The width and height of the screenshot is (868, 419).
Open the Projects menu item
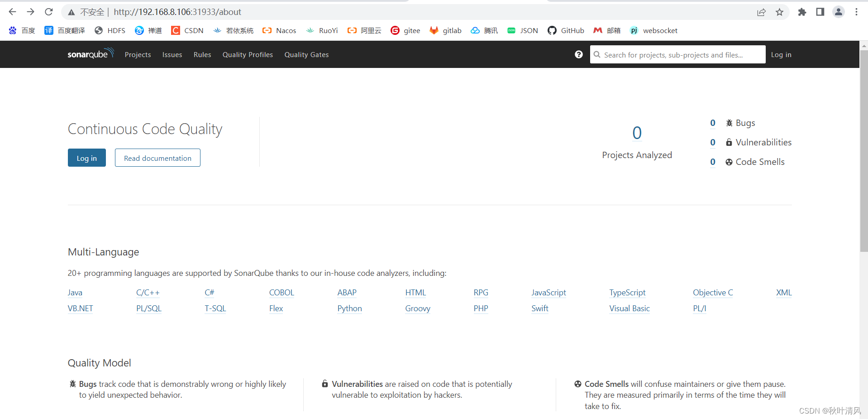pyautogui.click(x=138, y=54)
